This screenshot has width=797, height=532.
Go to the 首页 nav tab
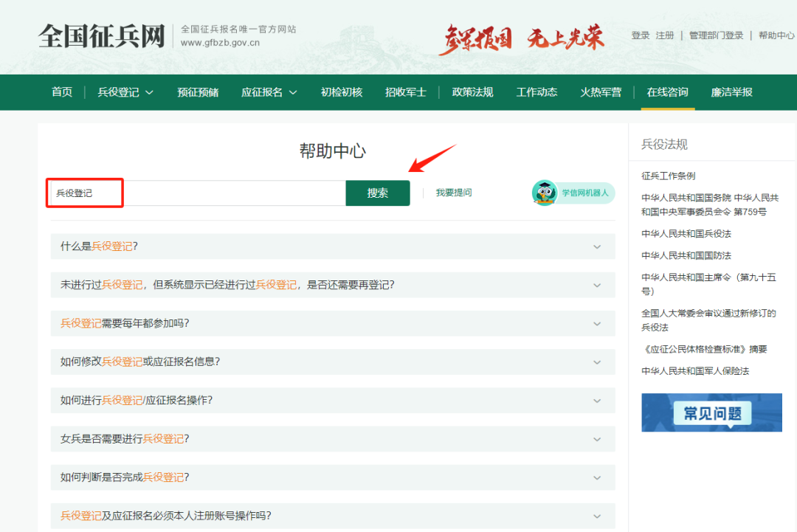tap(62, 92)
